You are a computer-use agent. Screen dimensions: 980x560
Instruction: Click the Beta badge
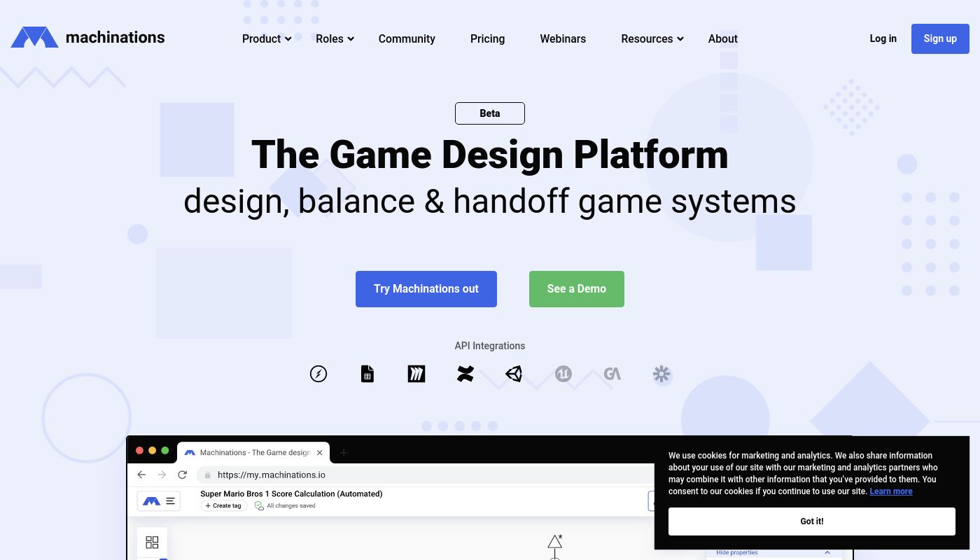pos(490,113)
